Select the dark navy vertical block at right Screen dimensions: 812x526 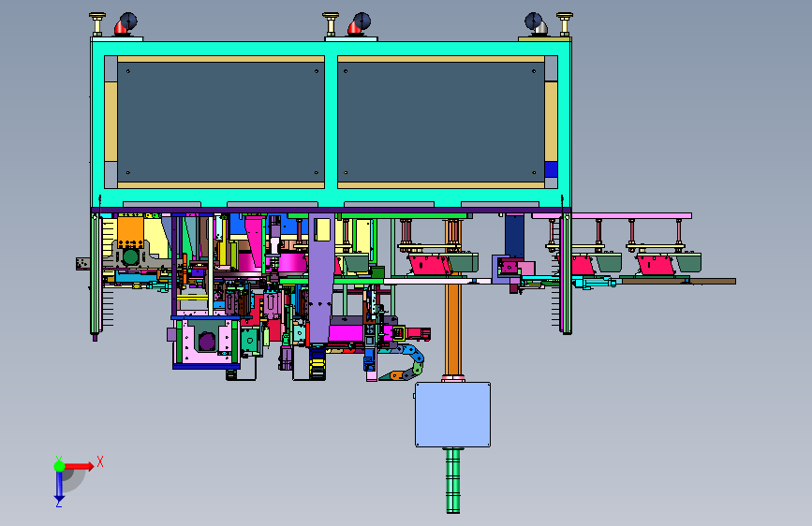click(x=514, y=236)
